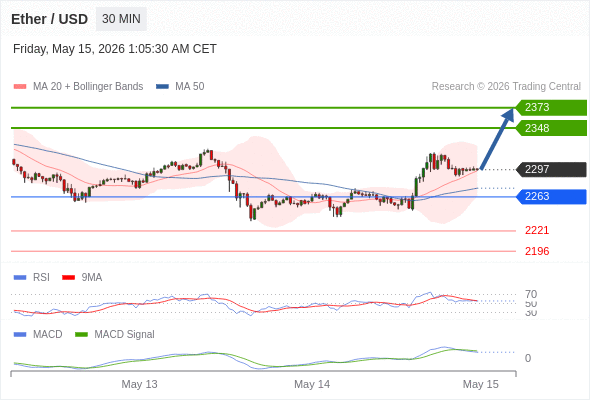Screen dimensions: 590x400
Task: Toggle the red 9MA legend entry
Action: (x=82, y=277)
